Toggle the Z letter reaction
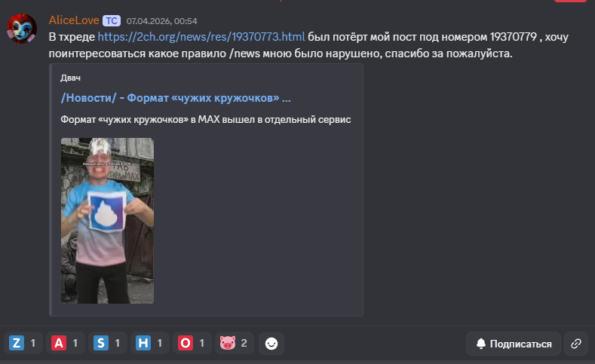 point(23,344)
